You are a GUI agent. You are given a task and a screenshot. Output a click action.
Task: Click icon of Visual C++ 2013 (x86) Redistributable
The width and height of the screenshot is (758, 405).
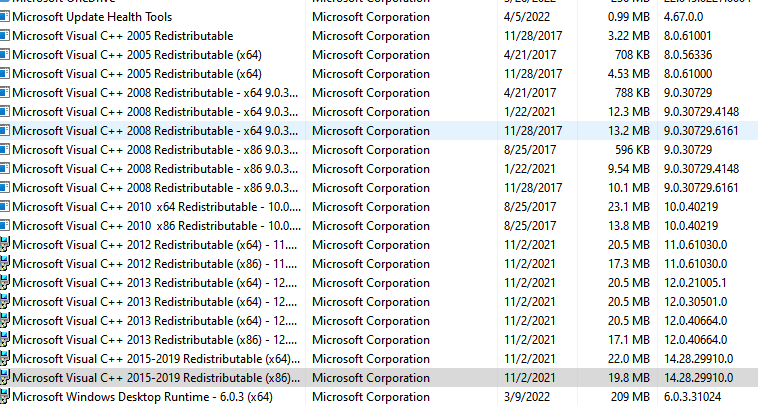tap(4, 340)
